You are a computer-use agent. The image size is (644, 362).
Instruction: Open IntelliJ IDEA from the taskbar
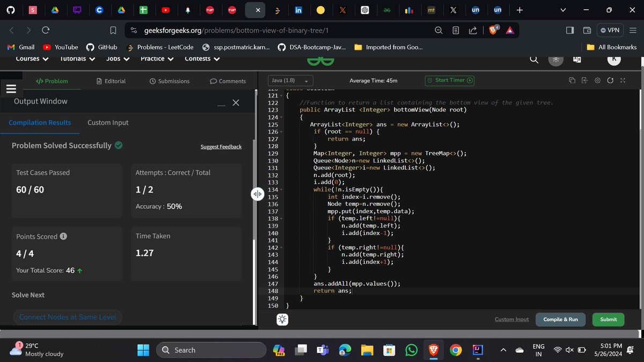[477, 350]
